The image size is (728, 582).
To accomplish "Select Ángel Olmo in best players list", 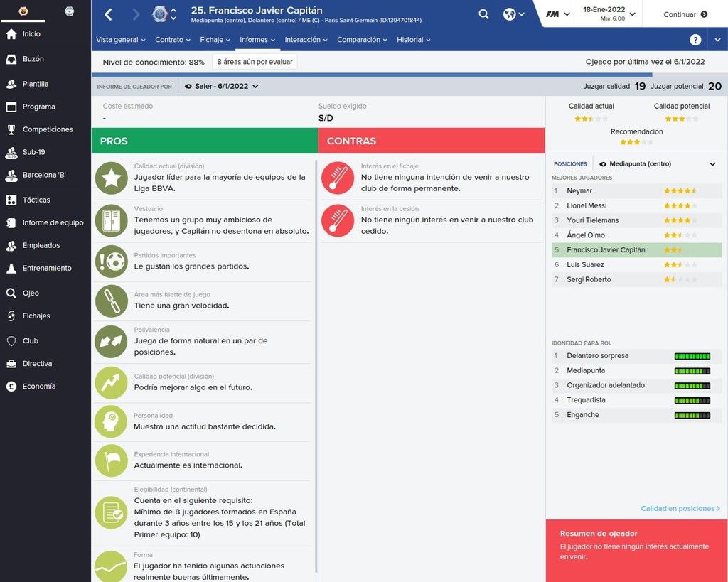I will click(636, 235).
